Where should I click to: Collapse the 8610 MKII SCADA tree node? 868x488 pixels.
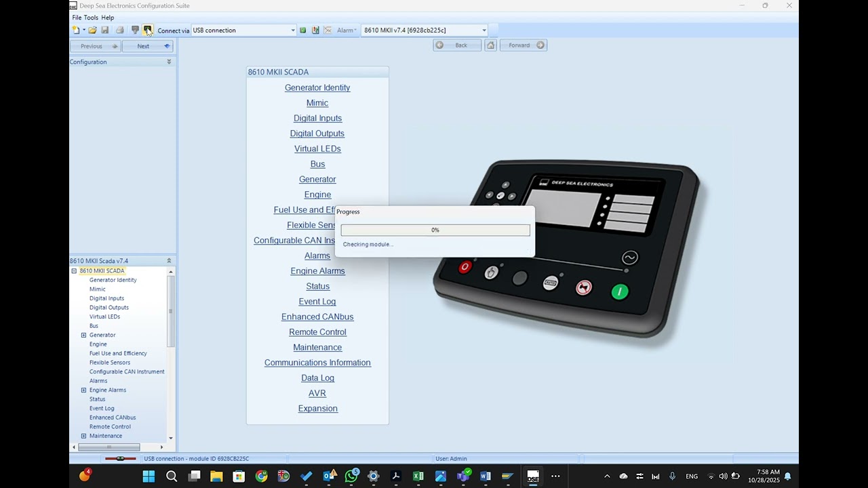coord(74,271)
